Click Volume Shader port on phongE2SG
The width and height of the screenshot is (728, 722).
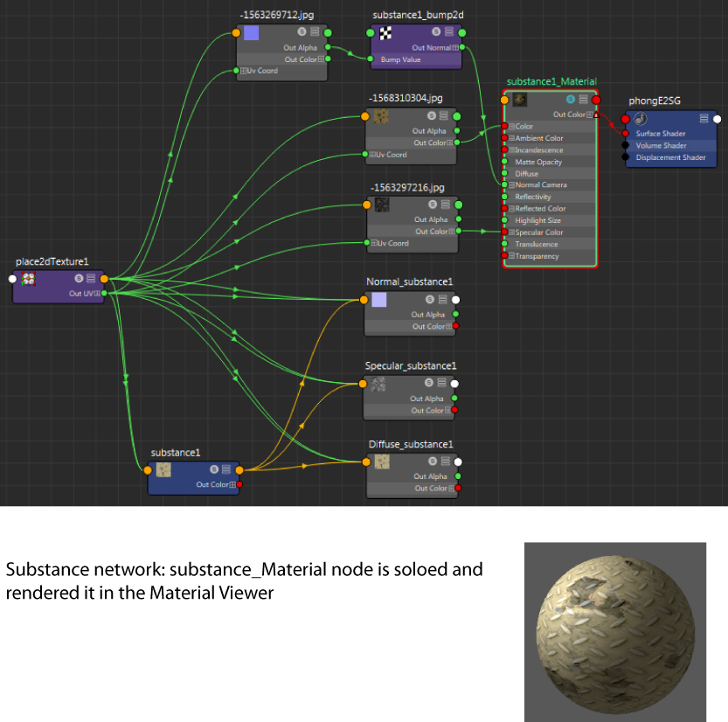[626, 145]
